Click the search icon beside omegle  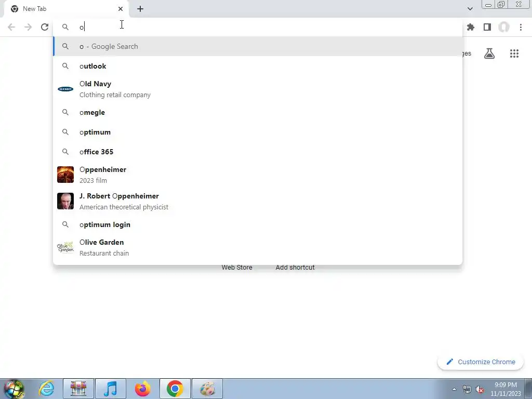click(x=65, y=112)
